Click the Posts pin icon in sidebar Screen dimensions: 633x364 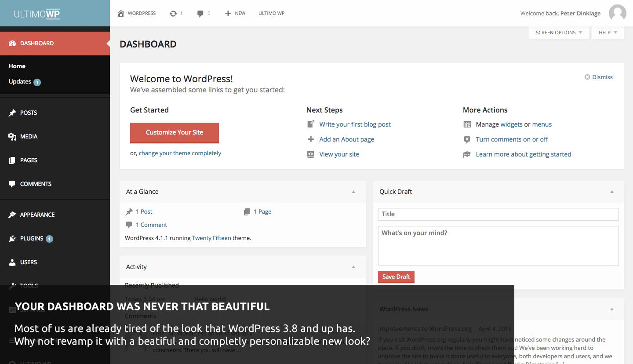pos(12,113)
